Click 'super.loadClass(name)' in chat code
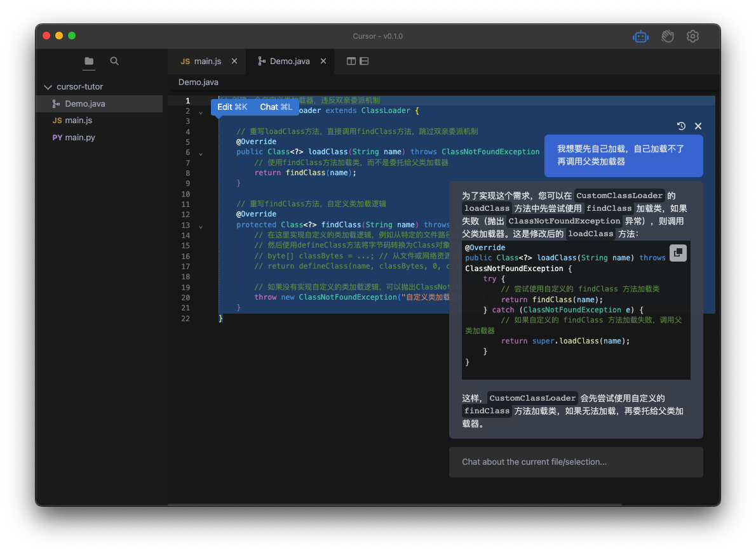 coord(579,341)
